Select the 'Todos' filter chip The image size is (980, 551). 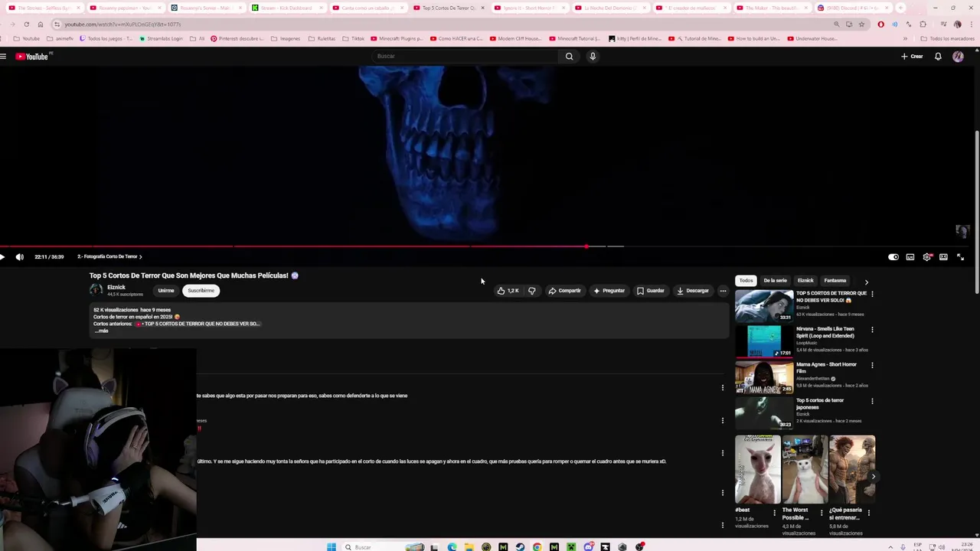[x=746, y=280]
